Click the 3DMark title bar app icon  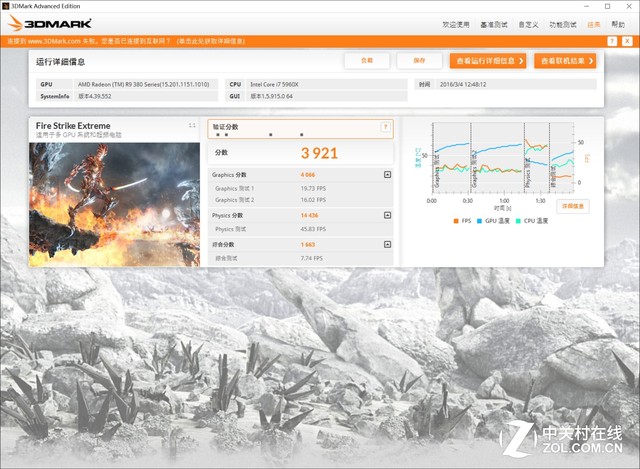coord(7,5)
